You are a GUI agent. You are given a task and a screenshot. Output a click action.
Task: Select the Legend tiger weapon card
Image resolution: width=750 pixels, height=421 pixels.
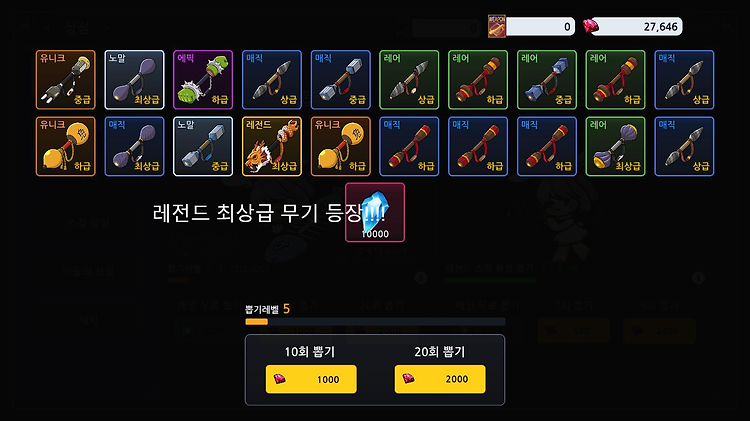[x=272, y=146]
